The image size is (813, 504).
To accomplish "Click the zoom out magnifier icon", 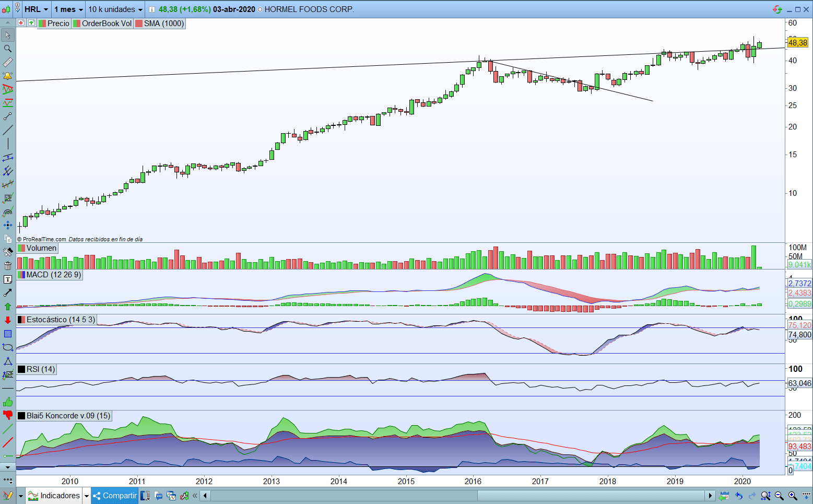I will [x=779, y=496].
